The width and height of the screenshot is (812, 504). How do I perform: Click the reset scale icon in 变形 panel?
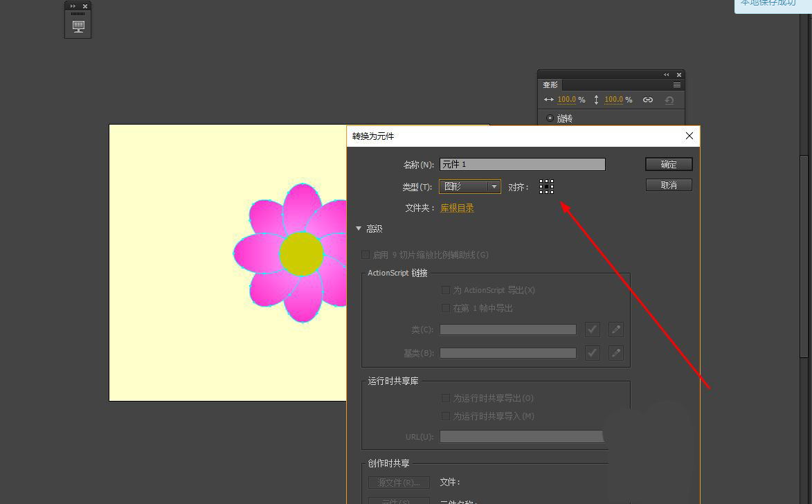(669, 100)
